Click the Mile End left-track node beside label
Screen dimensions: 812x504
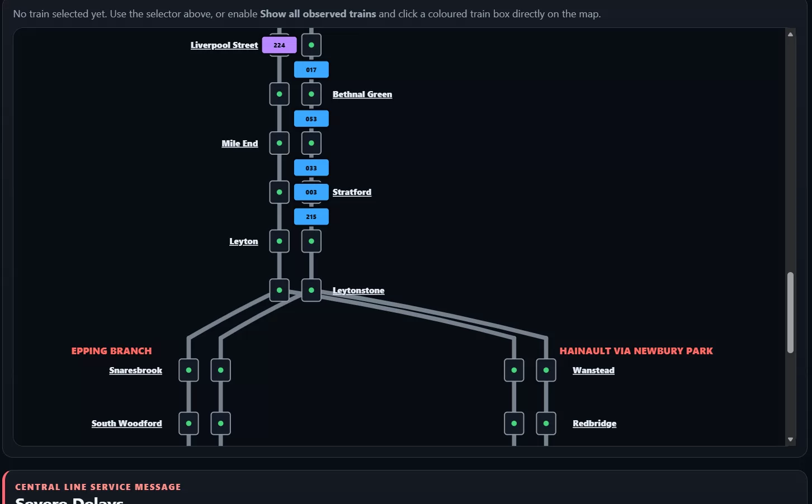(x=280, y=143)
